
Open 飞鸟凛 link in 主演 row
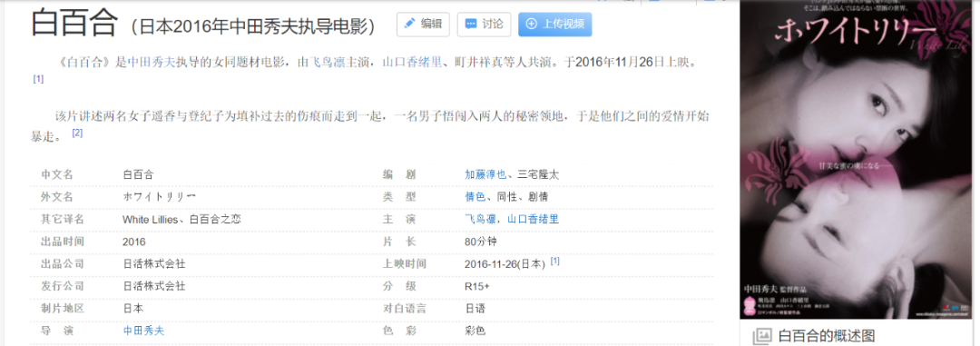(x=480, y=219)
